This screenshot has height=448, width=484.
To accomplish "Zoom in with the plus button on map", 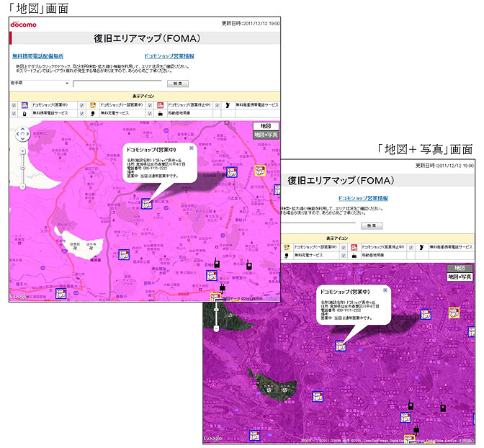I will (22, 151).
